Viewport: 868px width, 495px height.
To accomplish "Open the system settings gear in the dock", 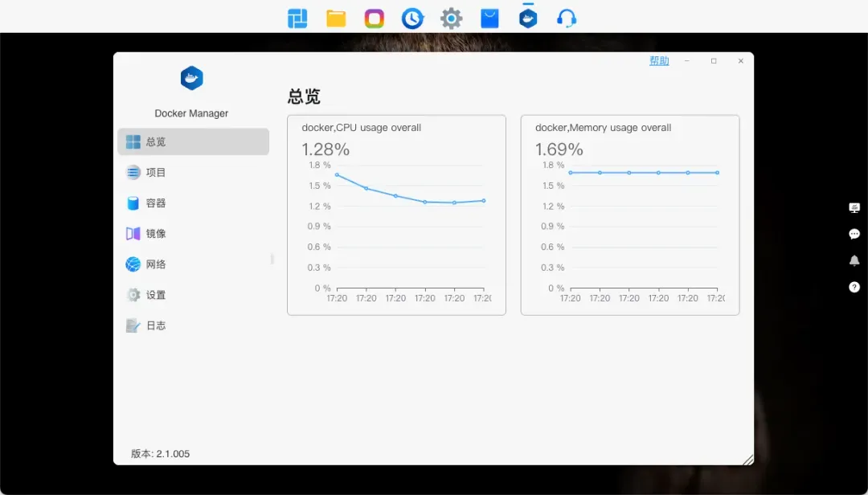I will coord(452,18).
